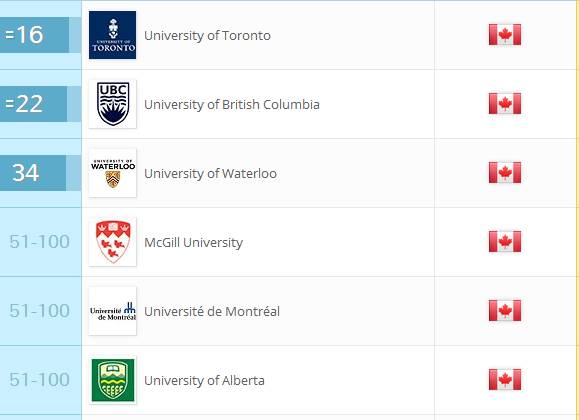Click the 51-100 rank beside McGill University
579x420 pixels.
(x=40, y=242)
